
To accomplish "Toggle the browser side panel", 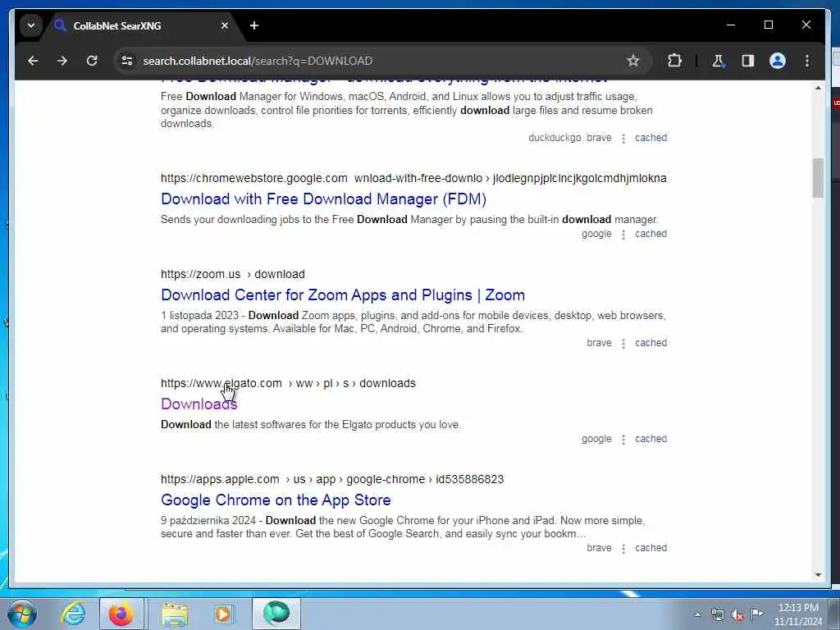I will 748,61.
